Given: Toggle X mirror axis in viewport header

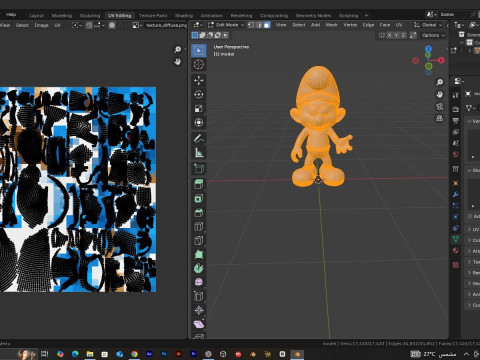Looking at the screenshot, I should pos(390,35).
